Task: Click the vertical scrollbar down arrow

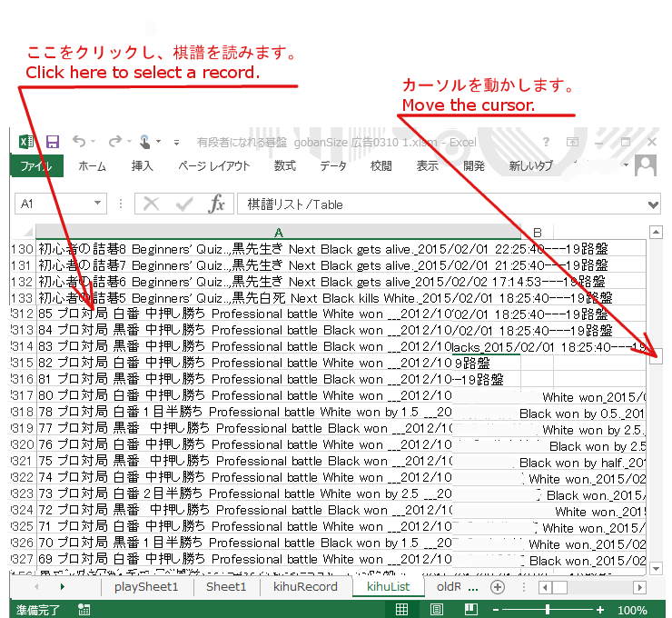Action: [657, 568]
